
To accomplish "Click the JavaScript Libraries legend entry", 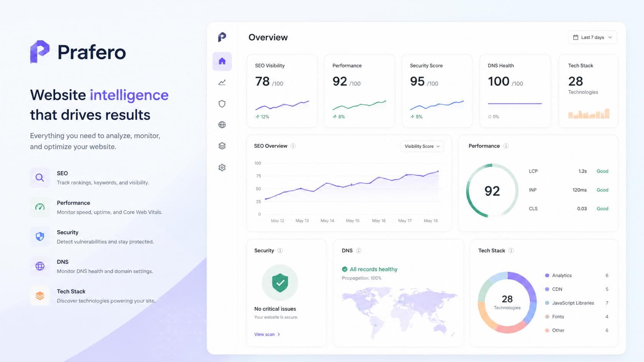I will click(577, 303).
